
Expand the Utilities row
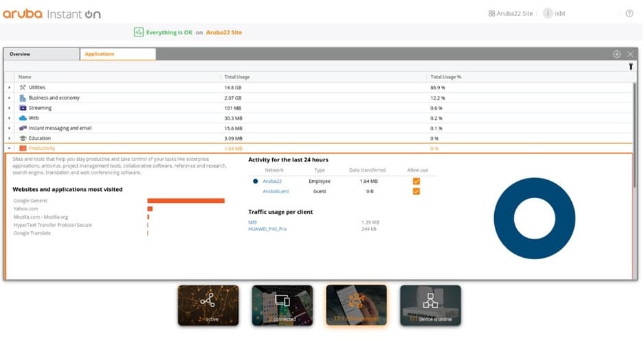tap(10, 87)
